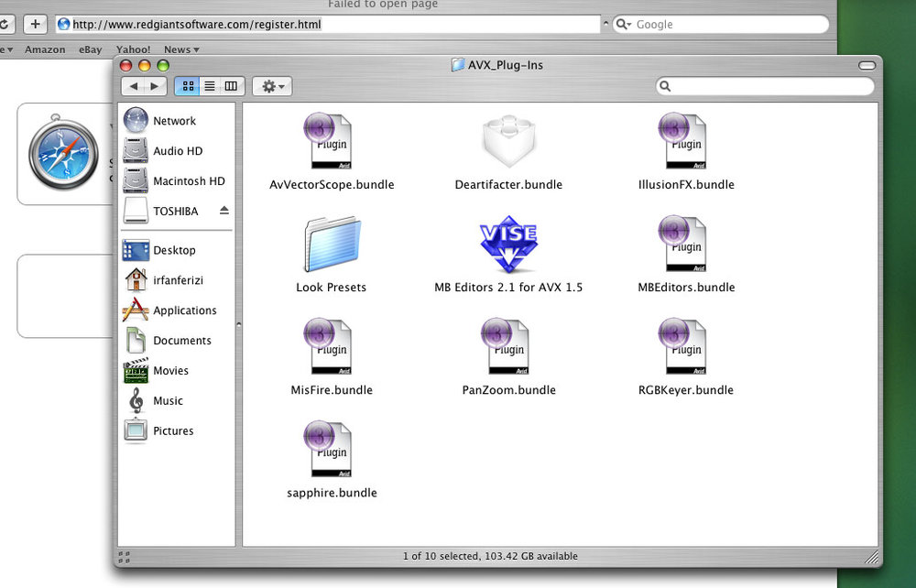Select the MisFire.bundle plugin icon

pos(329,346)
